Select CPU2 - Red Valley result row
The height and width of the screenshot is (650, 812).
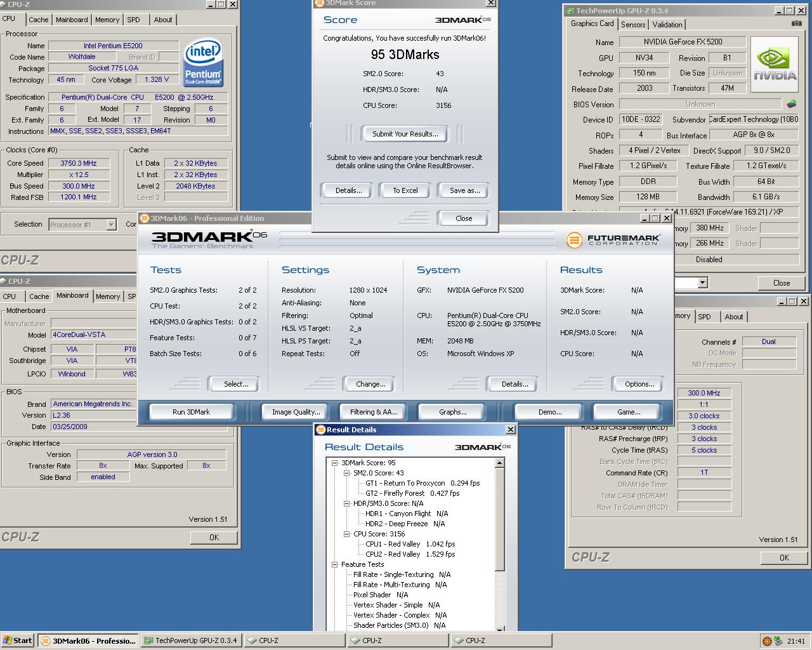410,554
